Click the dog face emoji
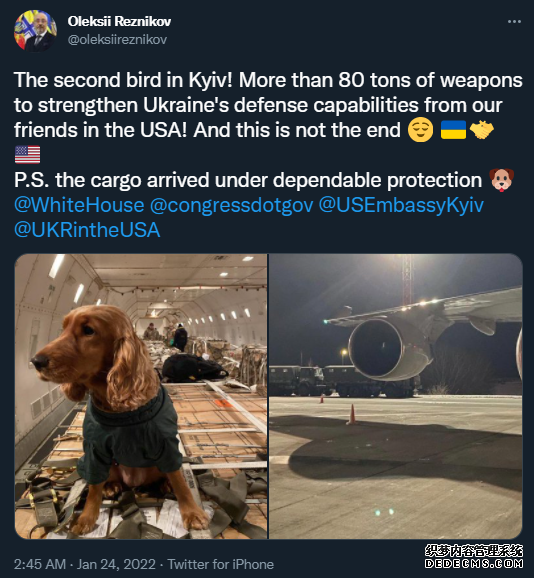Screen dimensions: 534x578 [x=501, y=180]
